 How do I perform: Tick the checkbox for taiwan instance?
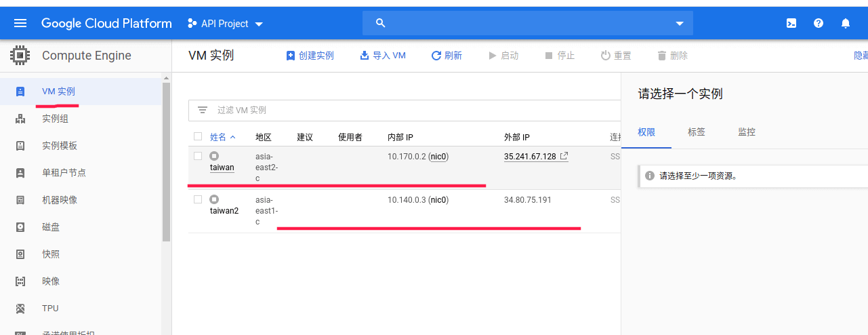click(x=198, y=156)
